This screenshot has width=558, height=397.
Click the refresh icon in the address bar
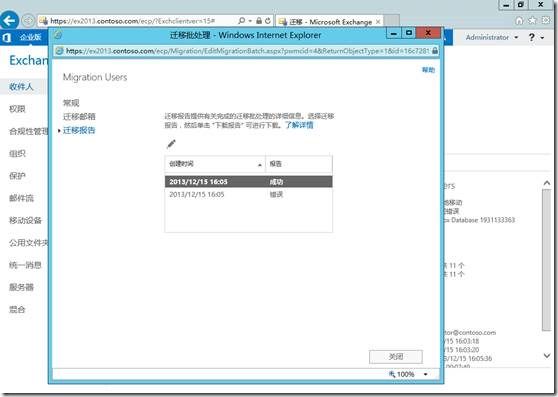coord(268,21)
